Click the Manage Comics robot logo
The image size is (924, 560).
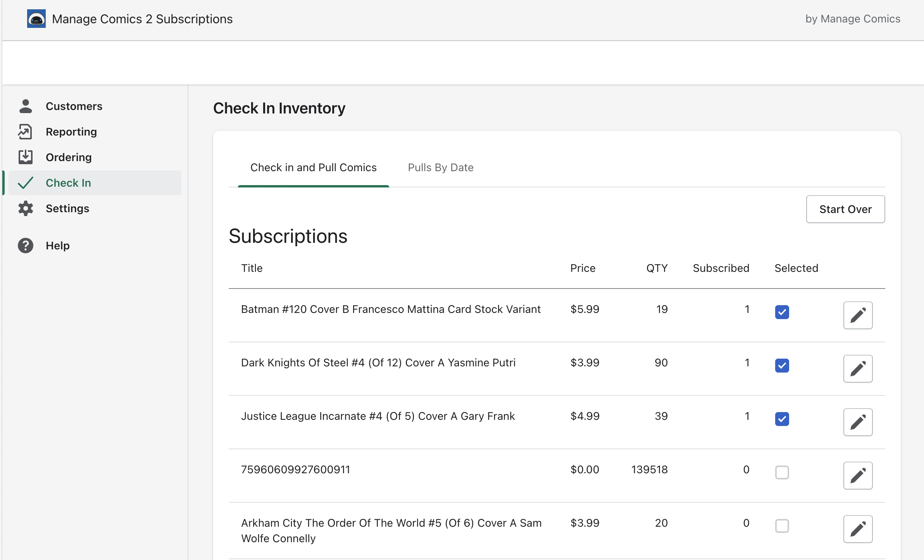[36, 19]
